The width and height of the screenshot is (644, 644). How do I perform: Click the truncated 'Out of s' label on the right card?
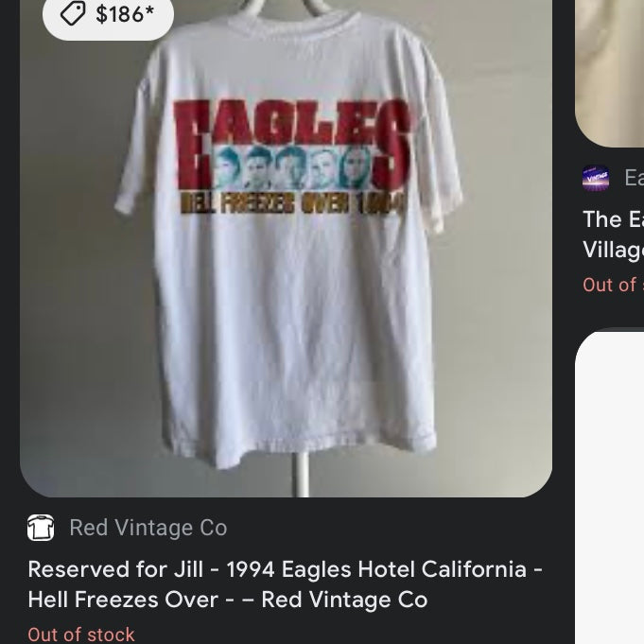(612, 285)
